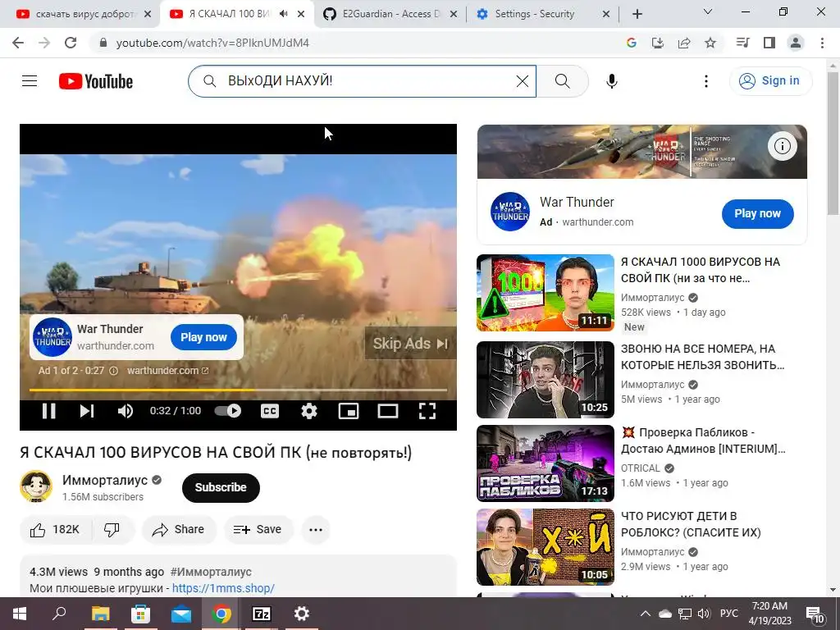
Task: Start voice search with the microphone
Action: (x=612, y=81)
